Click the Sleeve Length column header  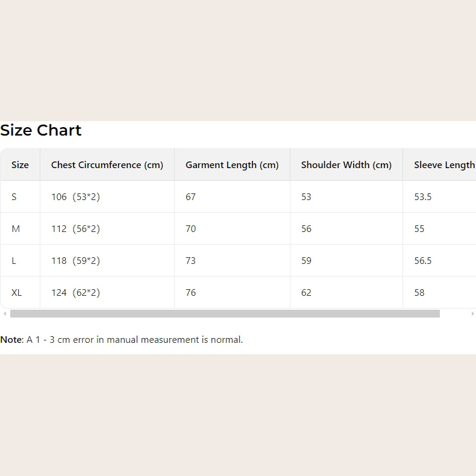coord(444,165)
